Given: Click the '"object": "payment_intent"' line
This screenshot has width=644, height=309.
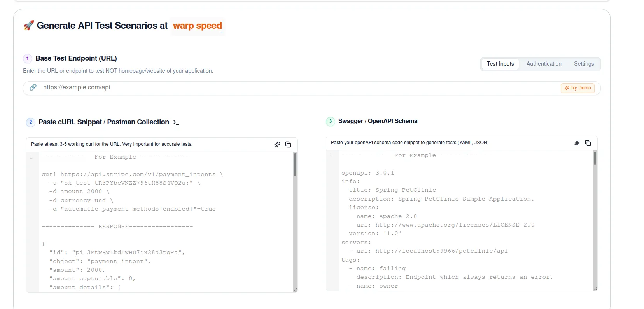Looking at the screenshot, I should coord(100,262).
